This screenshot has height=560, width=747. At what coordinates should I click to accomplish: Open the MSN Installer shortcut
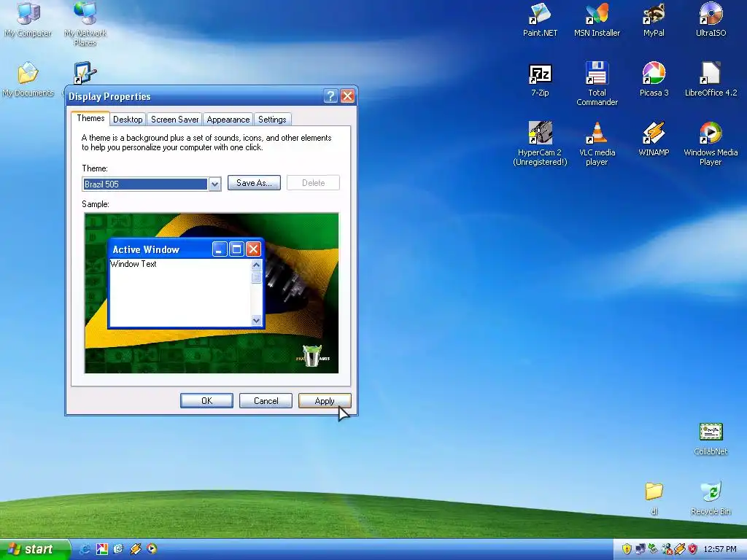[597, 20]
